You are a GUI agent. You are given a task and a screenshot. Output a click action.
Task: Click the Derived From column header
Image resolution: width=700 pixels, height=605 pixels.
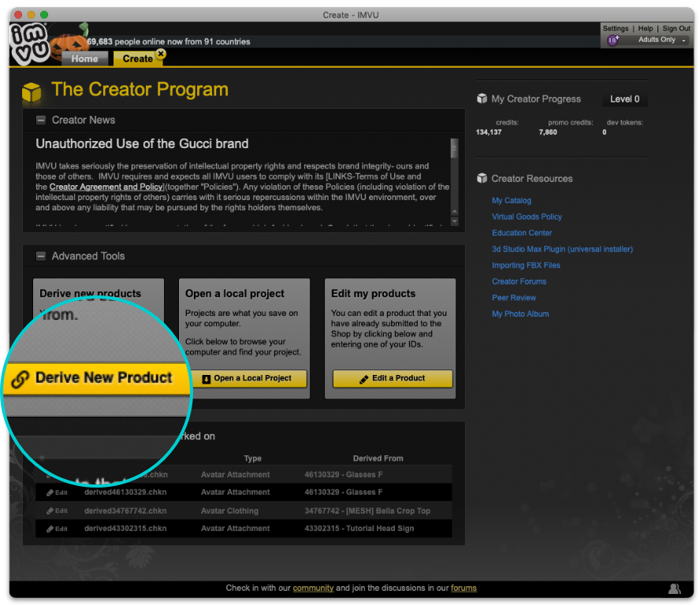coord(378,458)
